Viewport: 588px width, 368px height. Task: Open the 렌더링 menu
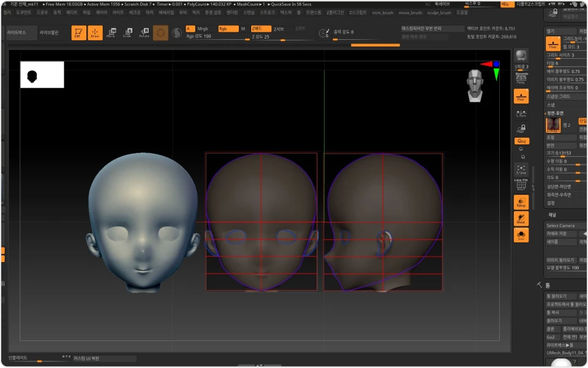pyautogui.click(x=232, y=12)
